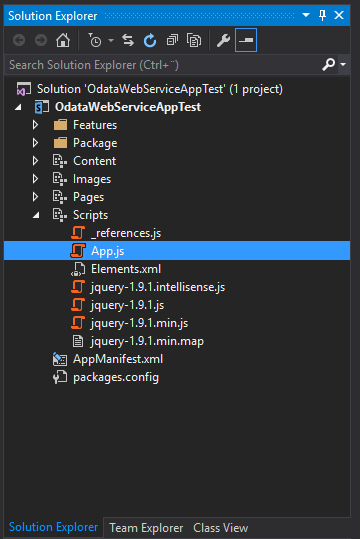Click the Pages module icon
Image resolution: width=362 pixels, height=539 pixels.
pyautogui.click(x=60, y=197)
